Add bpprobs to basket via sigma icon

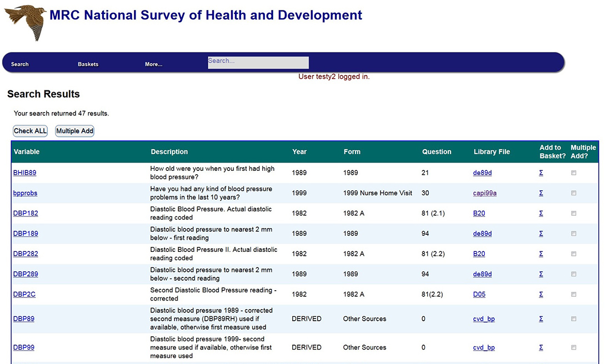(x=541, y=193)
